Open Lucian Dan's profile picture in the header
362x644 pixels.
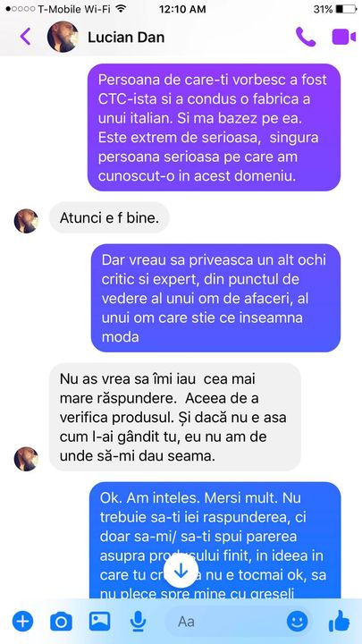[x=63, y=37]
